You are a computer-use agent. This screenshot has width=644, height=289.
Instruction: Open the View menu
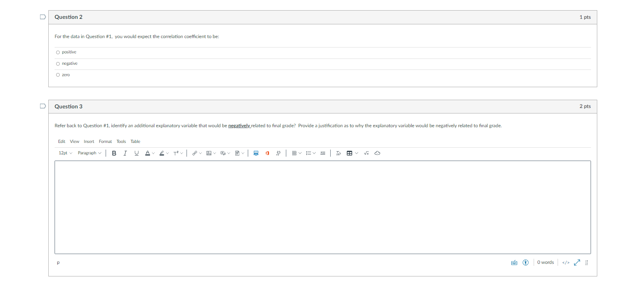tap(75, 141)
